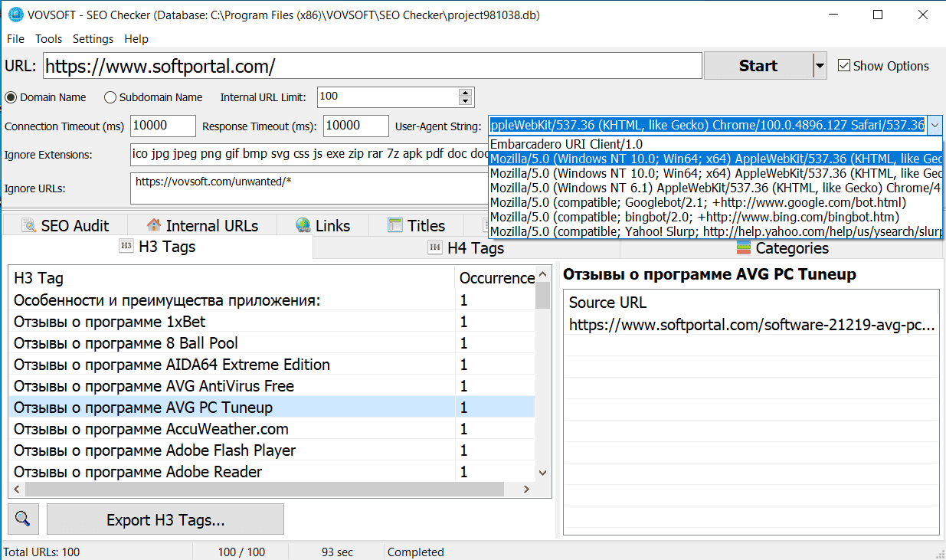Click the Occurrence column header
This screenshot has height=560, width=946.
point(496,278)
